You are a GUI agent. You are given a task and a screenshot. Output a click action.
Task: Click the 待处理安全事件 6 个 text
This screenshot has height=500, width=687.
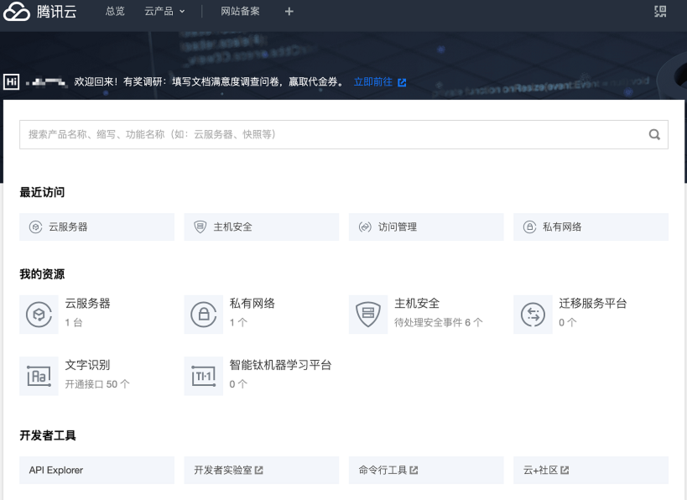[x=438, y=323]
